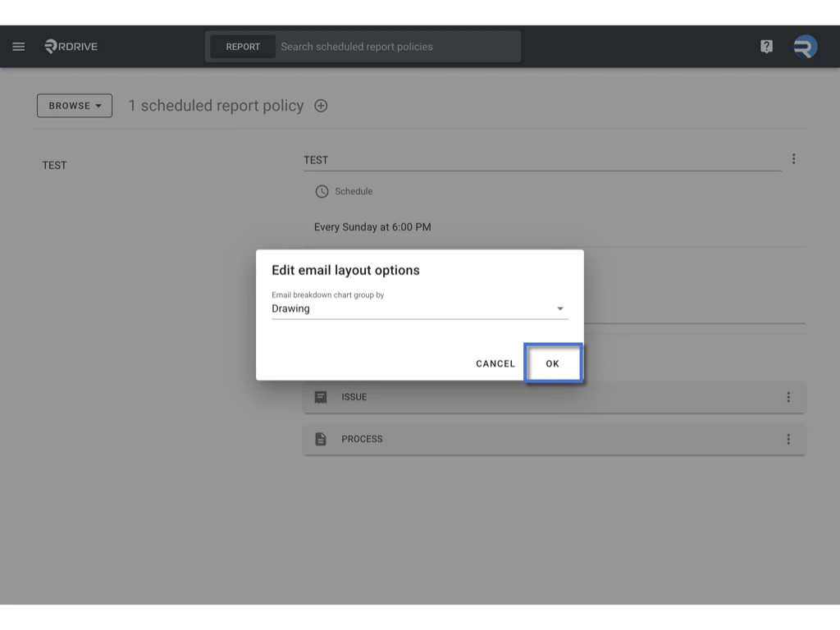Viewport: 840px width, 630px height.
Task: Expand the BROWSE dropdown
Action: coord(74,105)
